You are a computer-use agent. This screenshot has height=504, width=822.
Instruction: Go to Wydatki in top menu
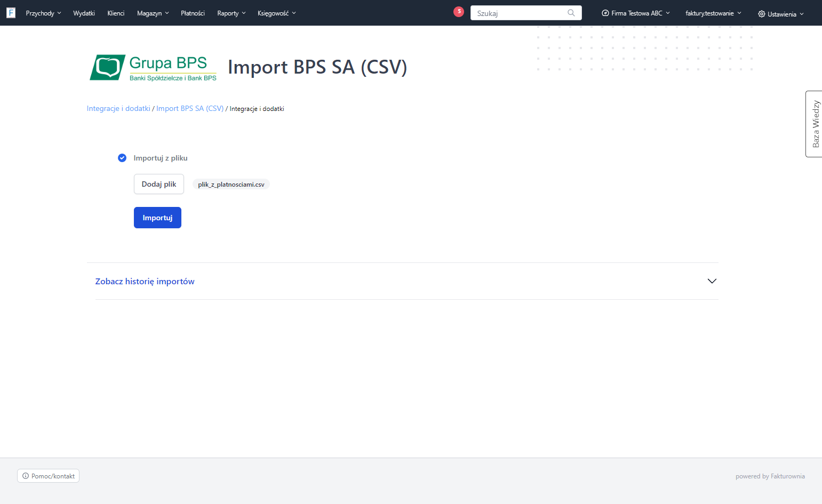click(x=84, y=13)
